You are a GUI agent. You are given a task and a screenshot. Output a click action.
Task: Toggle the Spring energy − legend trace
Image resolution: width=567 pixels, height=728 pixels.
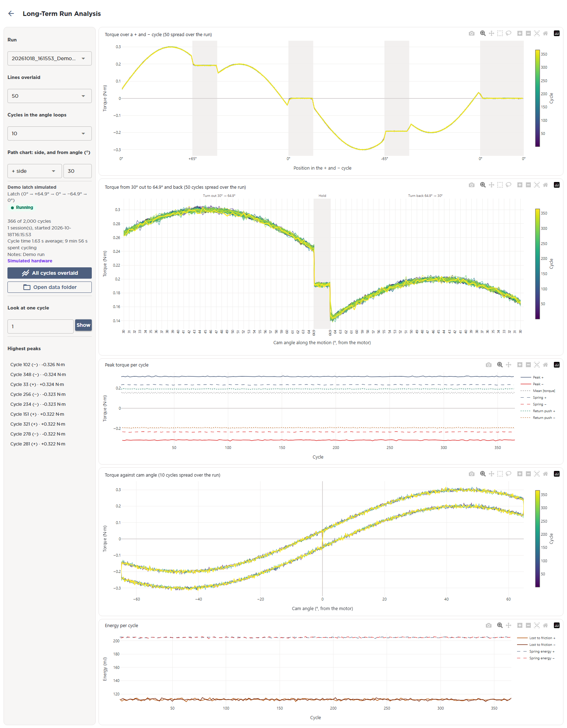pos(536,658)
